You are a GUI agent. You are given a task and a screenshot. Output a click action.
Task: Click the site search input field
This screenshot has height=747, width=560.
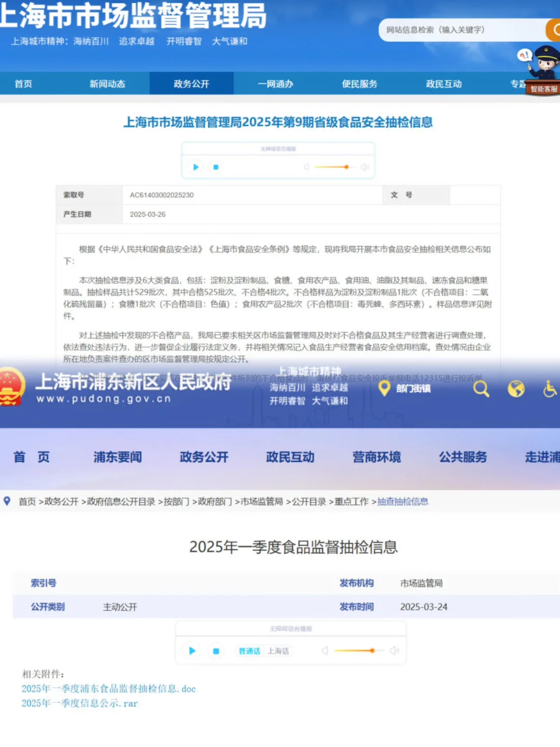[461, 30]
